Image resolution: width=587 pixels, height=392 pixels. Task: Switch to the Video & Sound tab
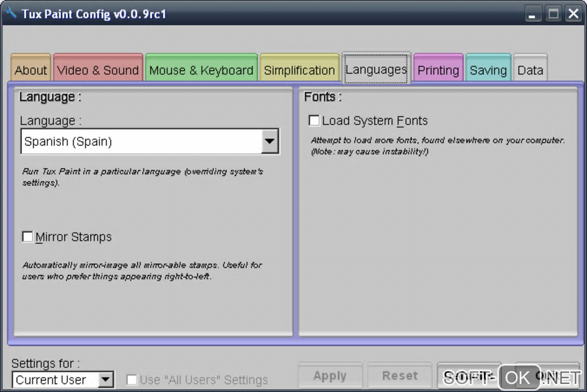click(x=98, y=68)
